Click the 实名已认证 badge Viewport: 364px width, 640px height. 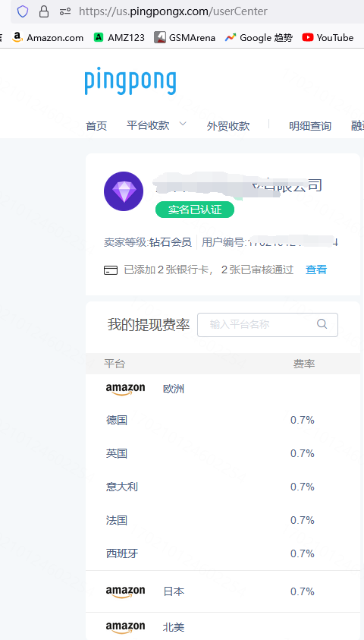pos(195,210)
